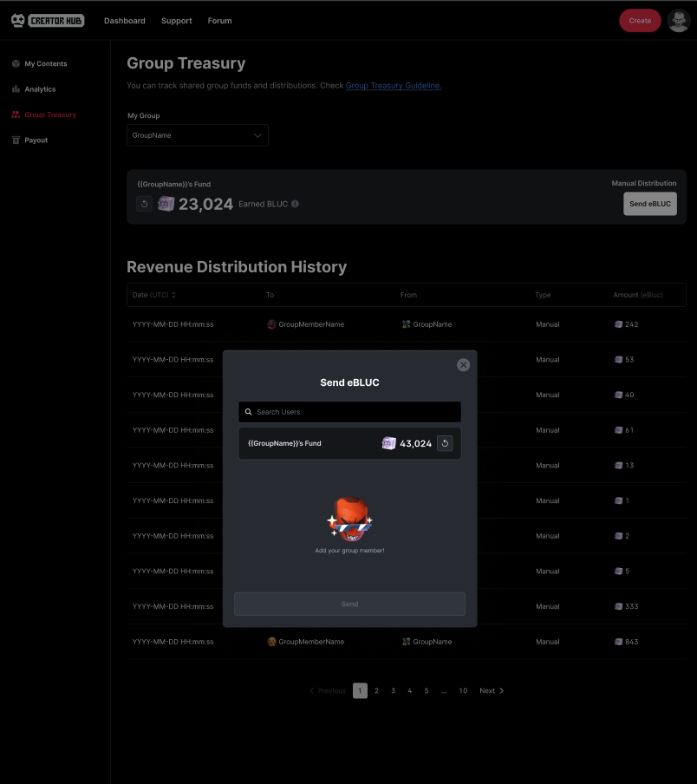Open the Dashboard menu item
The height and width of the screenshot is (784, 697).
click(x=125, y=21)
